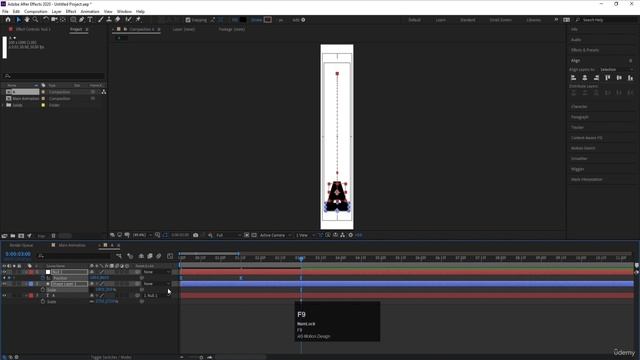This screenshot has width=640, height=360.
Task: Expand the Audio panel
Action: coord(576,40)
